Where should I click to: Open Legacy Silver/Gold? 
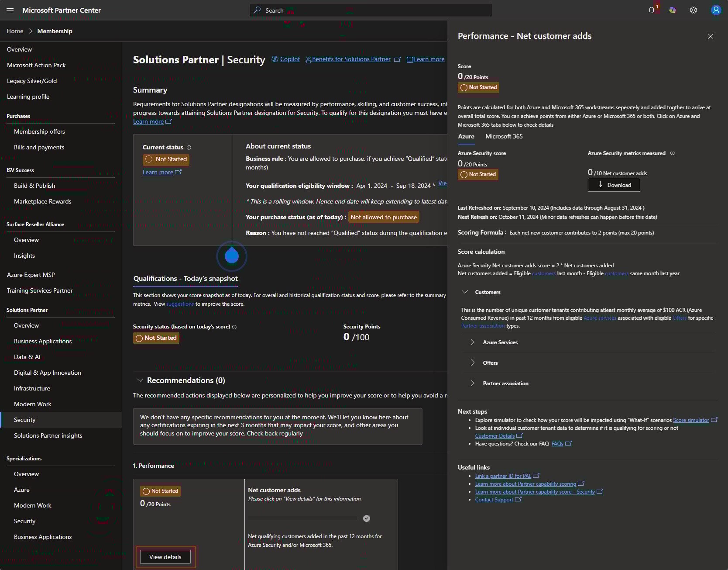coord(32,81)
